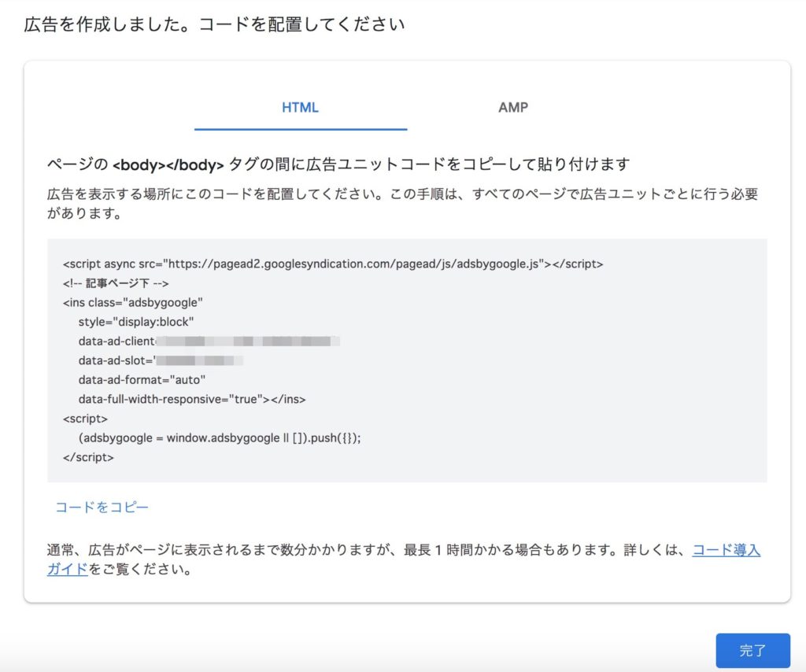The width and height of the screenshot is (806, 672).
Task: Click the data-ad-slot code line
Action: coord(161,360)
